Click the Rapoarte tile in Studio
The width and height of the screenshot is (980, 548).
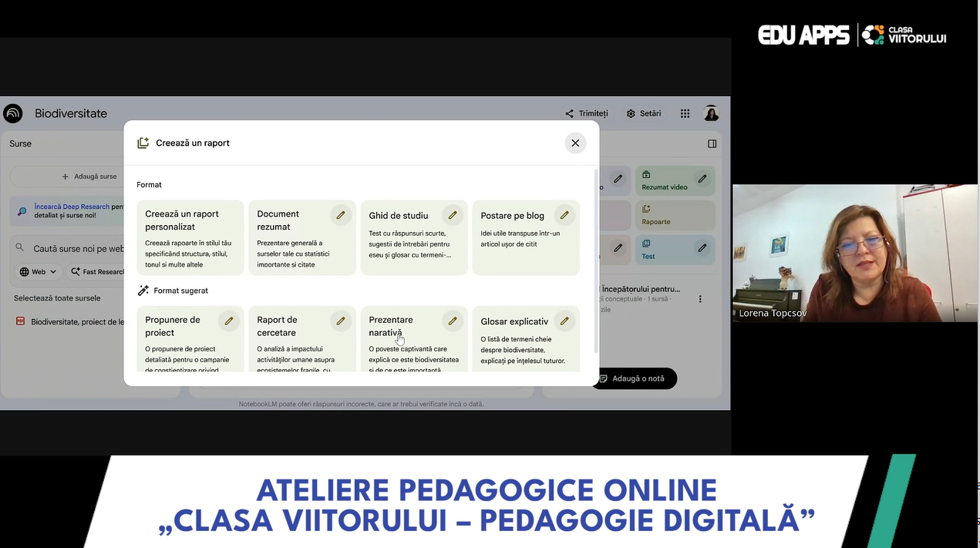click(x=675, y=215)
